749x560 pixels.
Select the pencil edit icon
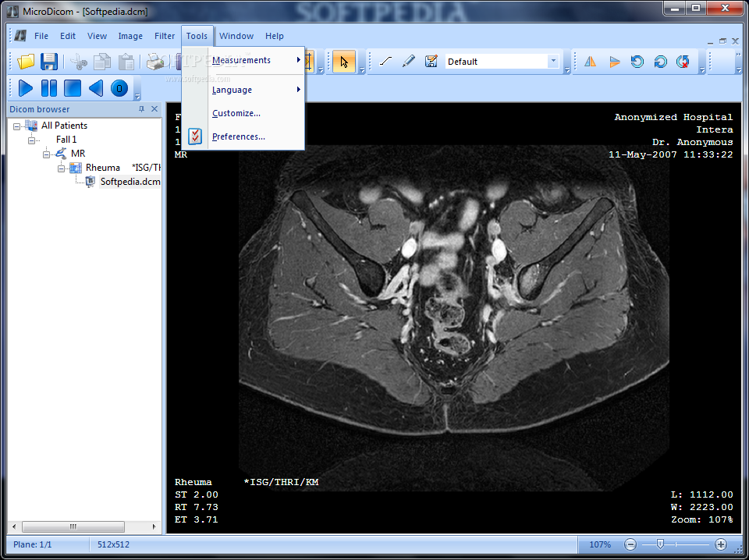[408, 61]
